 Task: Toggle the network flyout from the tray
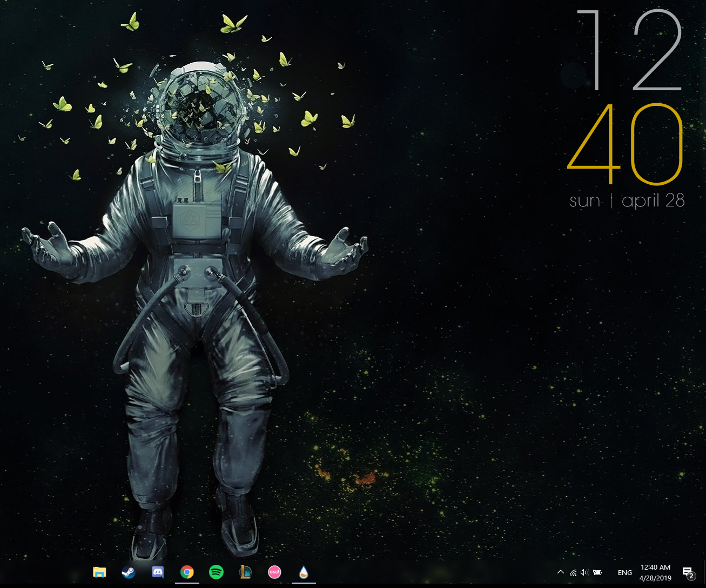(x=573, y=572)
